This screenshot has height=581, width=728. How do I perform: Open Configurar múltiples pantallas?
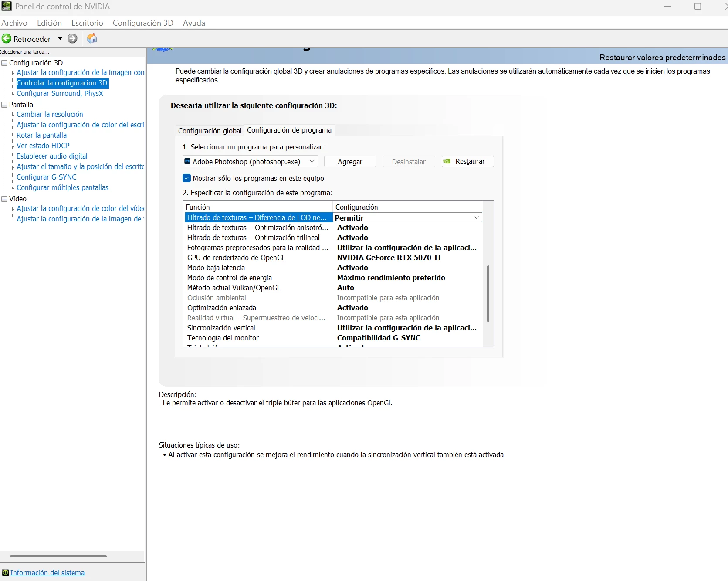pyautogui.click(x=62, y=187)
